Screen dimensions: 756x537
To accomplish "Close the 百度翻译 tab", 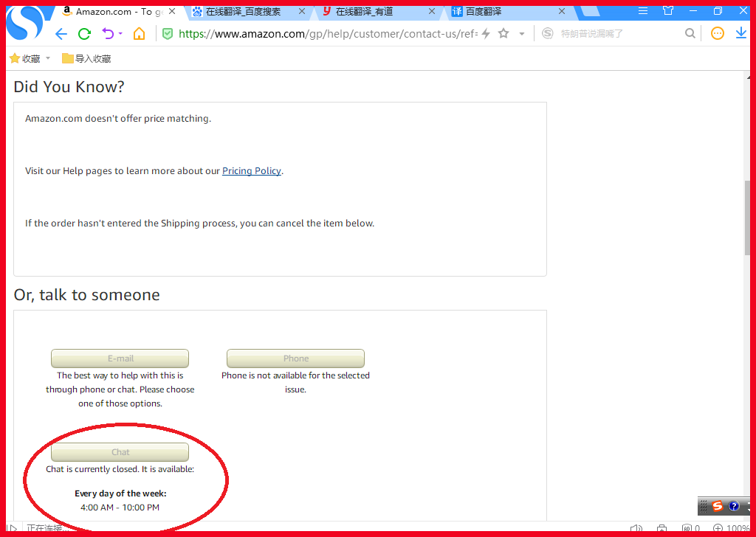I will click(x=562, y=11).
